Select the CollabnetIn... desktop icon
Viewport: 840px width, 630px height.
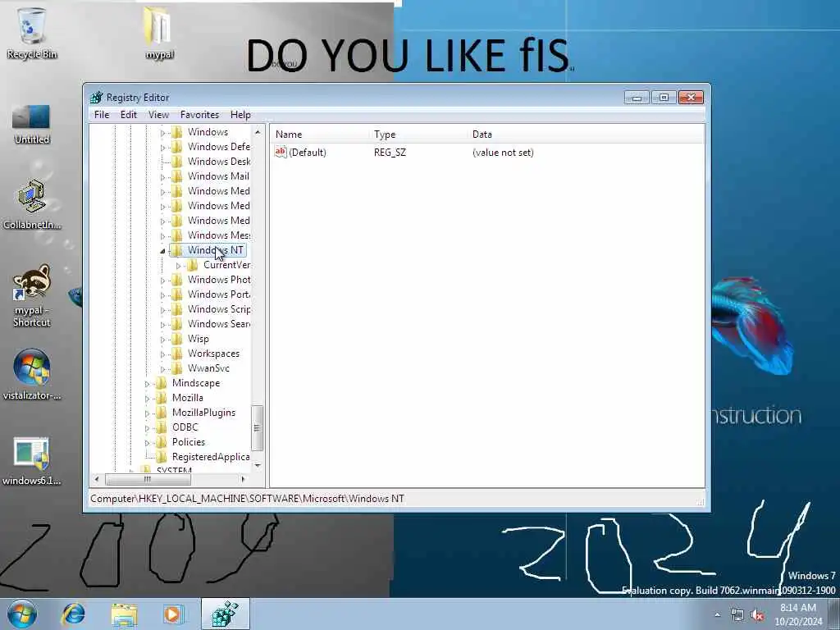pyautogui.click(x=32, y=205)
